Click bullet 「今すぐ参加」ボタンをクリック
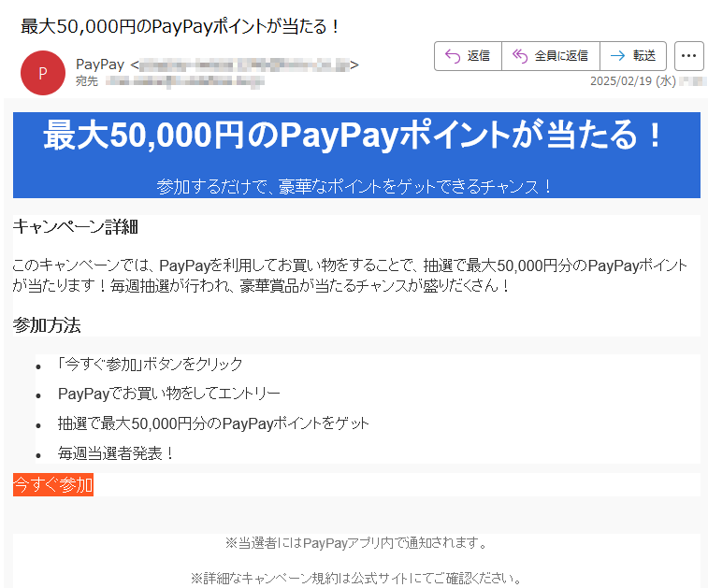Screen dimensions: 708x588 click(x=149, y=364)
